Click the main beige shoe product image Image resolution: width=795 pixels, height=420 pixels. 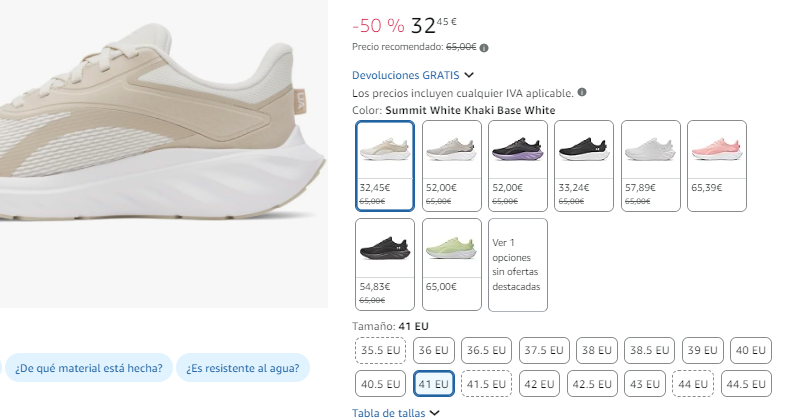[164, 154]
